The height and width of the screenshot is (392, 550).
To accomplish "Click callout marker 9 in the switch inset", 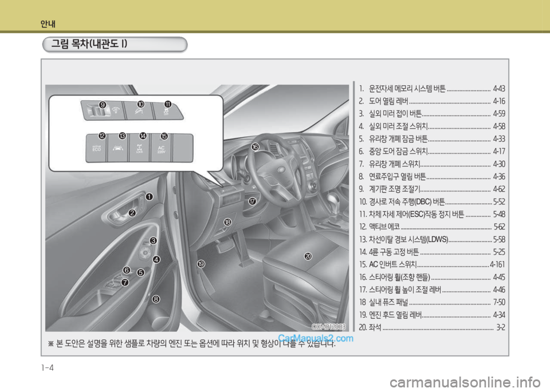I will coord(103,104).
